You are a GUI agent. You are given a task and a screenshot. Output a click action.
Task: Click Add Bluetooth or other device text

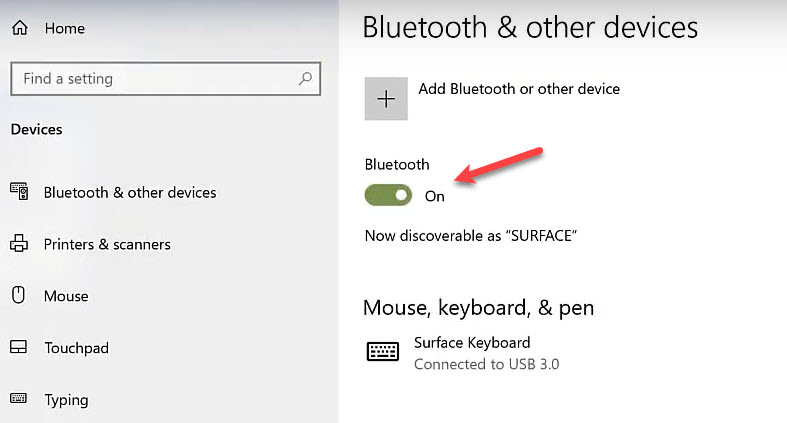(519, 89)
